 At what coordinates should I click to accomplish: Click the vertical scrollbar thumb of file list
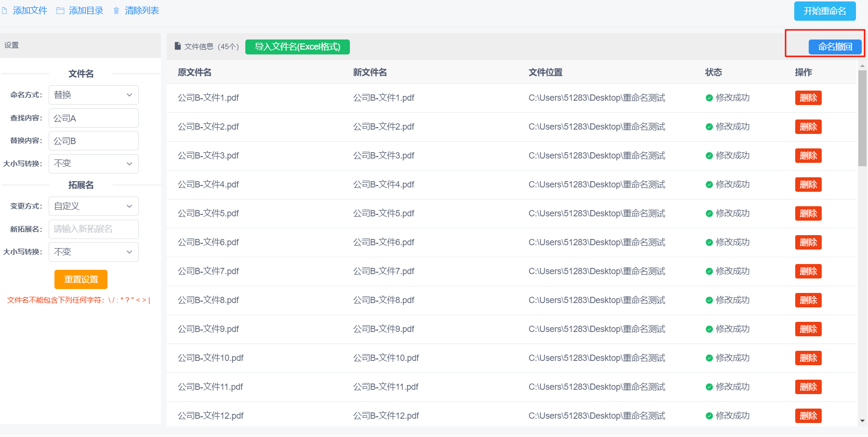[862, 118]
